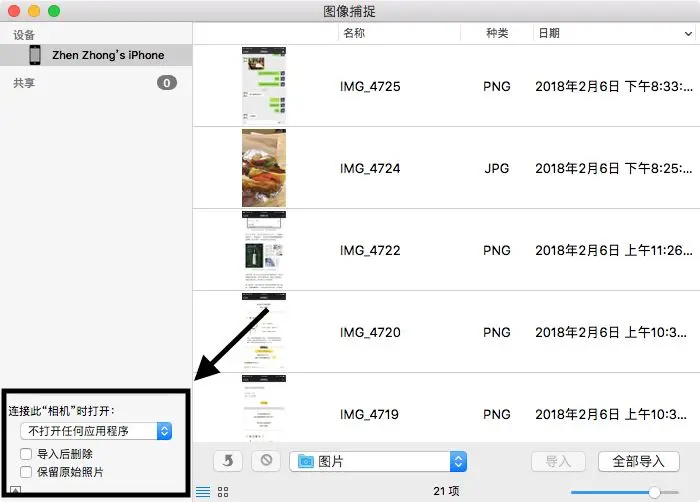Click the yellow minimize window button
The width and height of the screenshot is (700, 502).
34,11
